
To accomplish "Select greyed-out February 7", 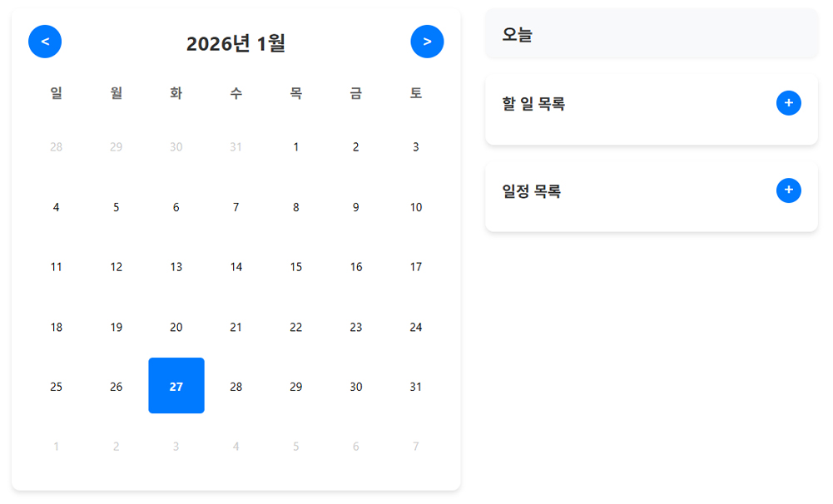I will [416, 447].
